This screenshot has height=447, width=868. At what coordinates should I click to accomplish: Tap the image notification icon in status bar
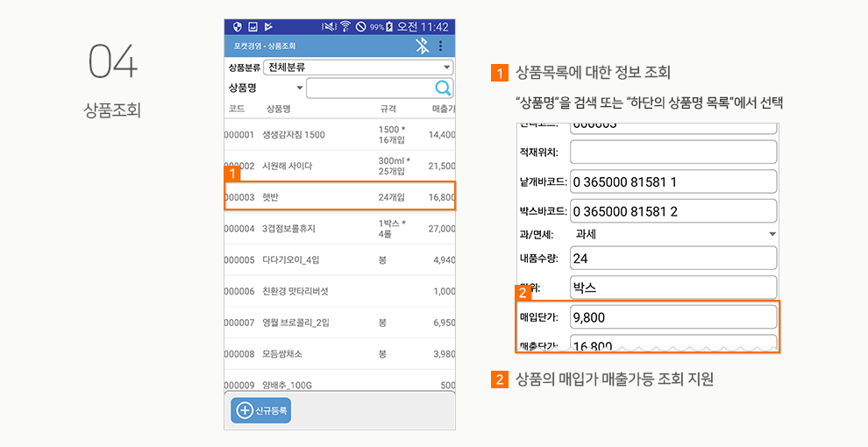tap(253, 26)
